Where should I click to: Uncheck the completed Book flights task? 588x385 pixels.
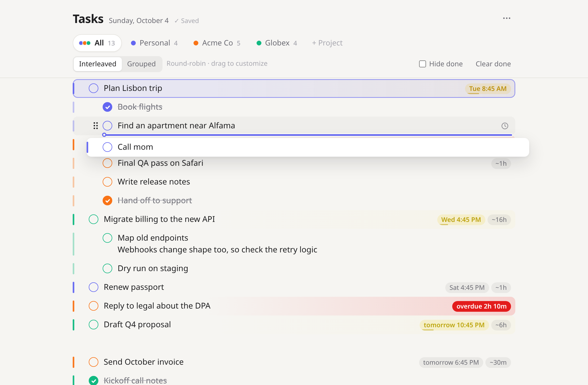[107, 107]
